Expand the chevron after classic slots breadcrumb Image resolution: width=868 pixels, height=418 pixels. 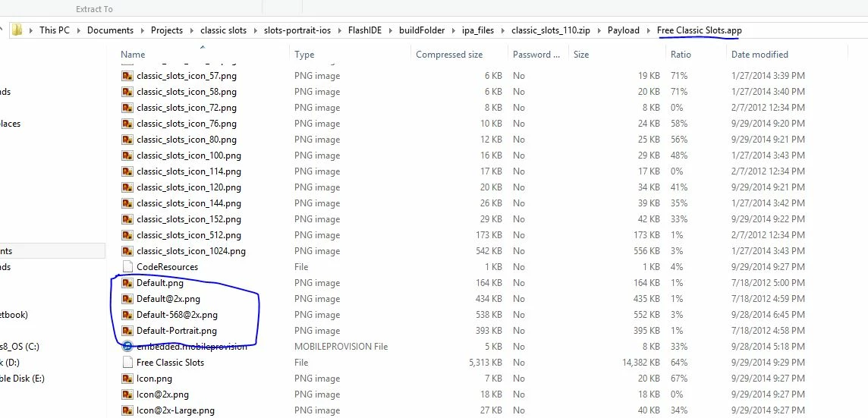tap(256, 30)
